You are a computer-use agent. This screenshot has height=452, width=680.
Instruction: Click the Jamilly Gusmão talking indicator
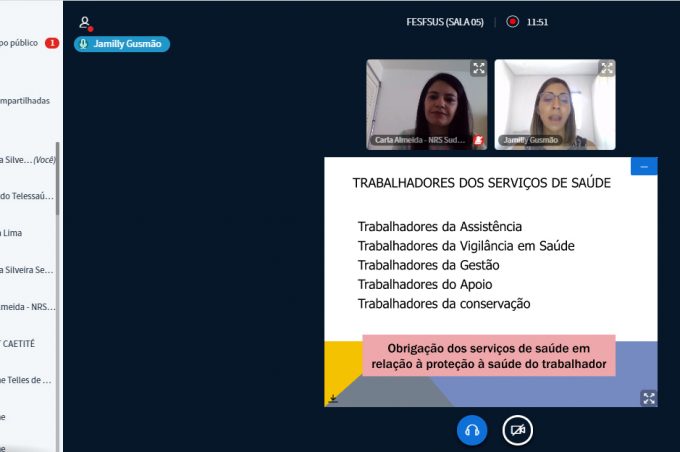click(122, 44)
